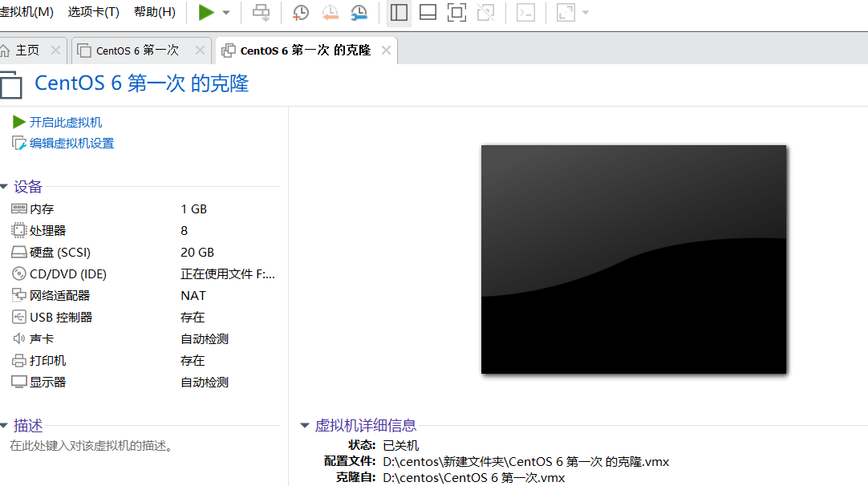Click the NAT network value
868x486 pixels.
(x=193, y=296)
